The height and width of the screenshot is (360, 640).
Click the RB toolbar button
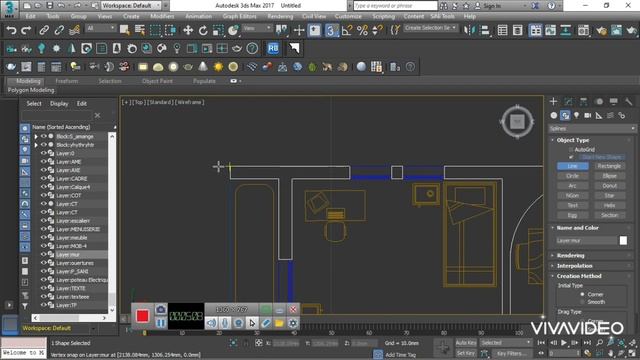[273, 48]
